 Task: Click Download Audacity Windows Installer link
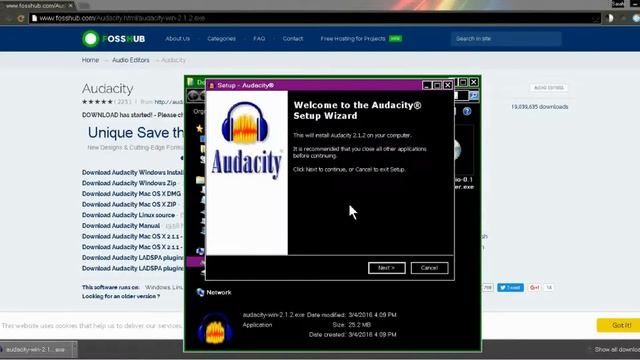pos(133,172)
